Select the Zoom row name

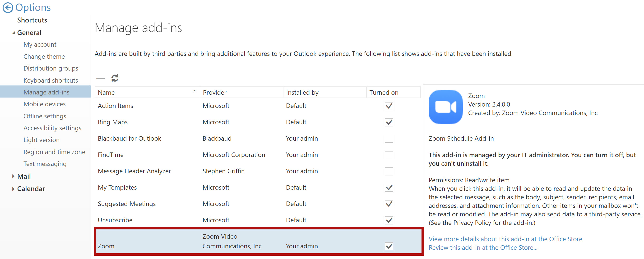pyautogui.click(x=106, y=246)
